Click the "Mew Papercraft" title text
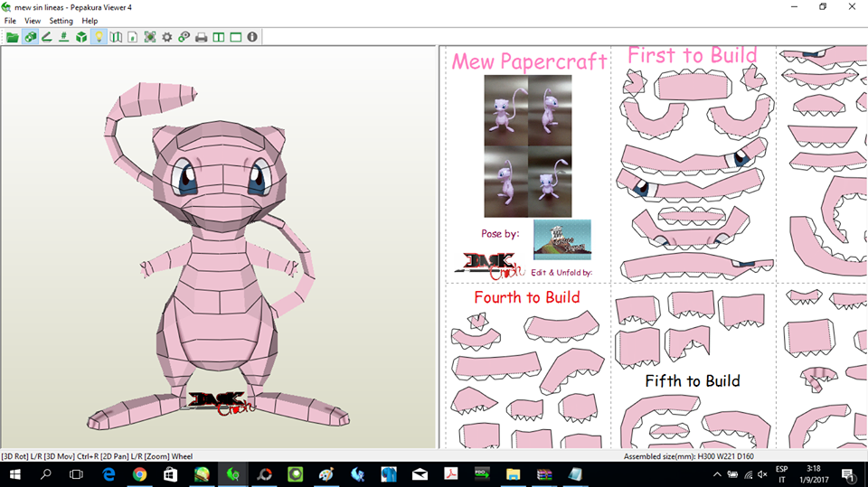 coord(529,61)
